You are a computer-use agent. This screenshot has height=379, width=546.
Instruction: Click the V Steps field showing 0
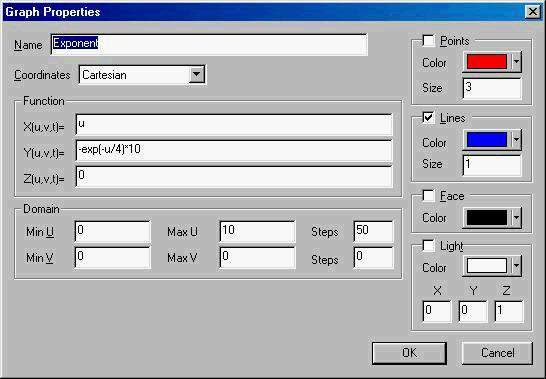point(373,257)
